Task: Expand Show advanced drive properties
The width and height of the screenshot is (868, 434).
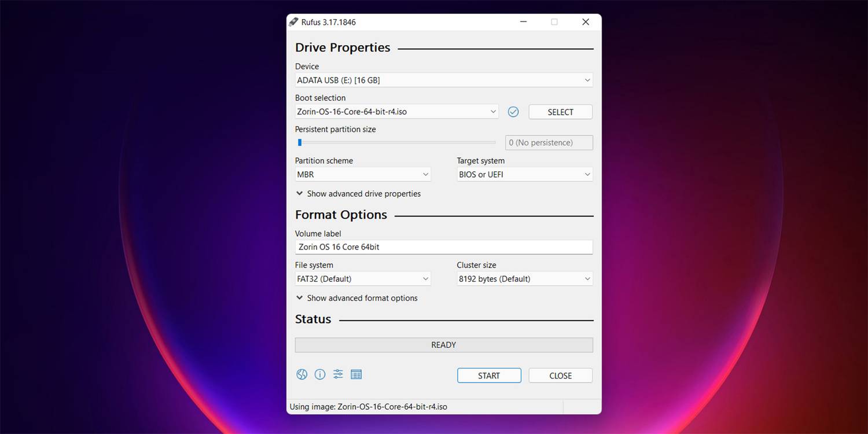Action: click(x=358, y=194)
